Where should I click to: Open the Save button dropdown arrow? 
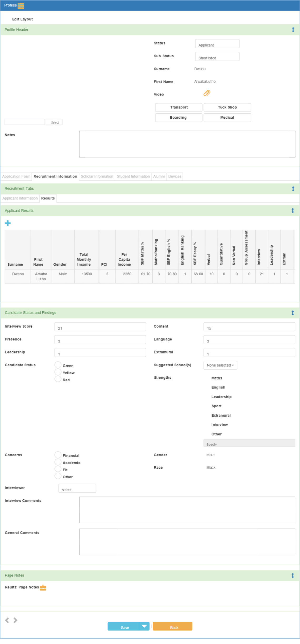[144, 626]
